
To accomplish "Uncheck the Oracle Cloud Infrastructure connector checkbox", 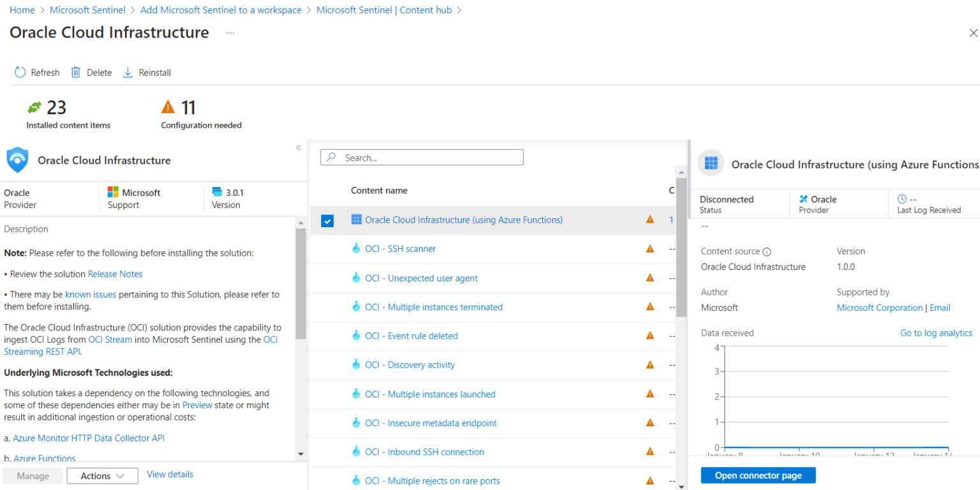I will 327,221.
